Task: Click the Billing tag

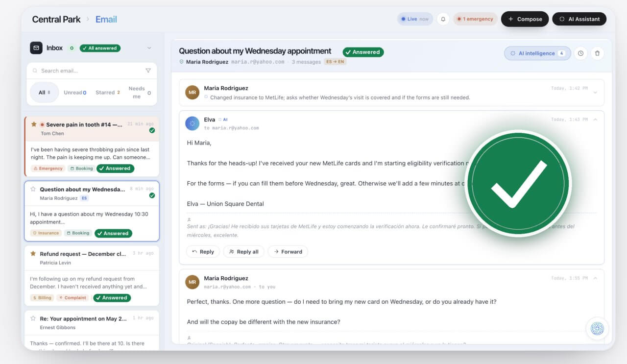Action: [42, 298]
